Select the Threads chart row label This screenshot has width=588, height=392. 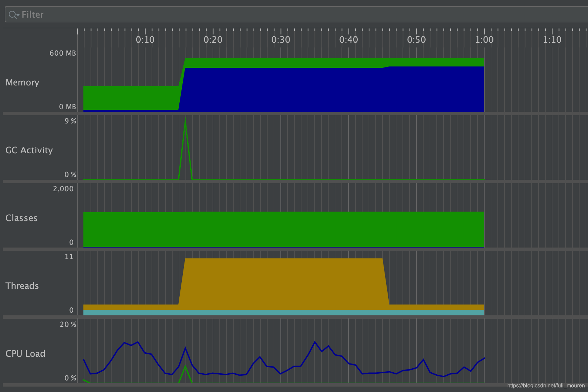(22, 286)
